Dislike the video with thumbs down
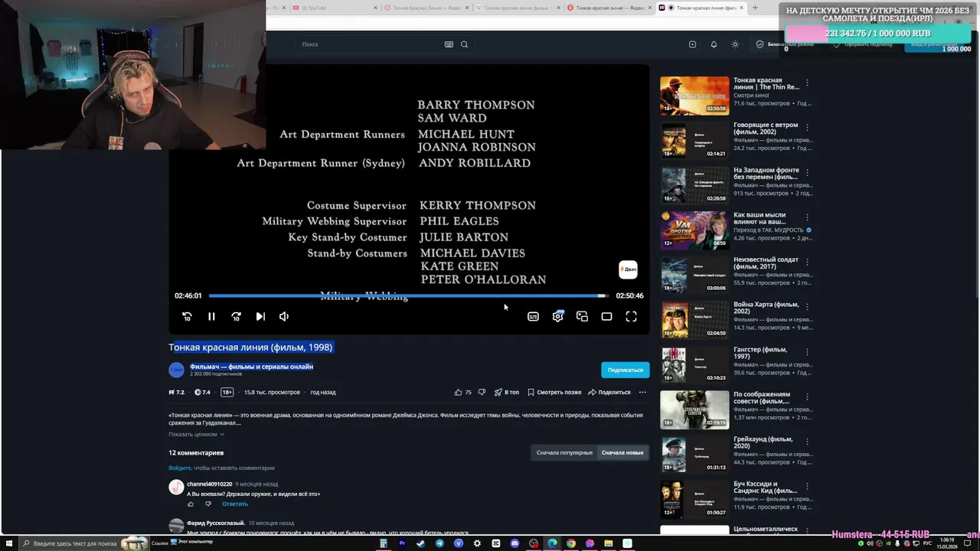Image resolution: width=980 pixels, height=551 pixels. [482, 392]
